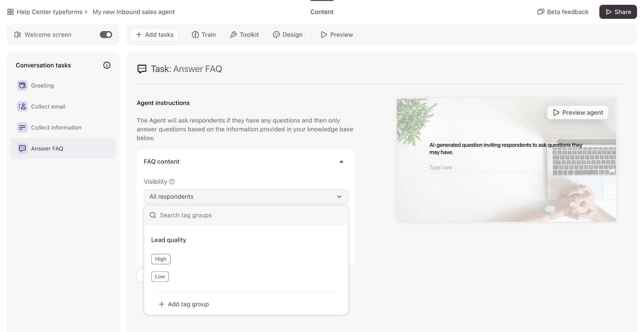Viewport: 644px width, 332px height.
Task: Click the Beta feedback icon
Action: click(x=541, y=12)
